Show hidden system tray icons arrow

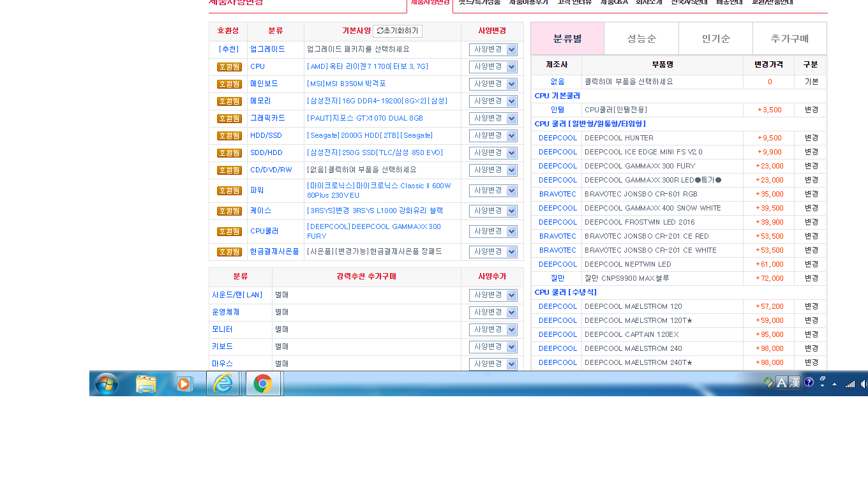pos(834,384)
